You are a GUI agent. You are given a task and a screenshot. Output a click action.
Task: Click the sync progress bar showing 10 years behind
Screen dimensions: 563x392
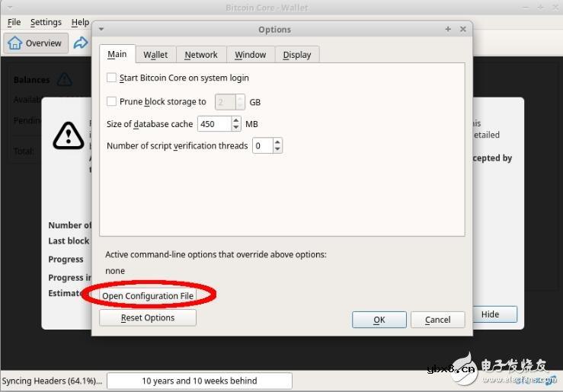click(x=200, y=381)
